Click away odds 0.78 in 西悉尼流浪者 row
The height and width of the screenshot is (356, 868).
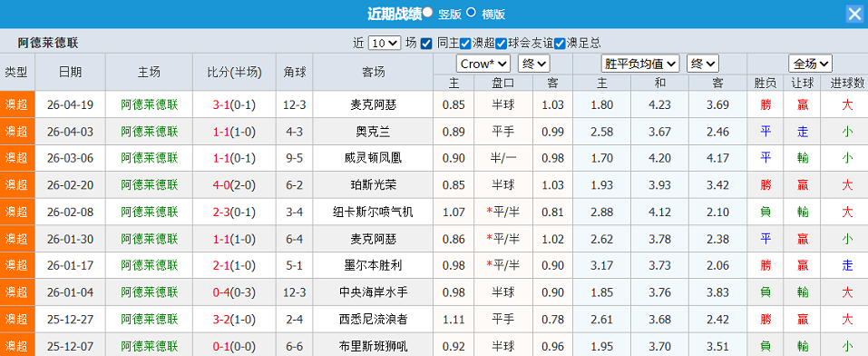pos(552,319)
